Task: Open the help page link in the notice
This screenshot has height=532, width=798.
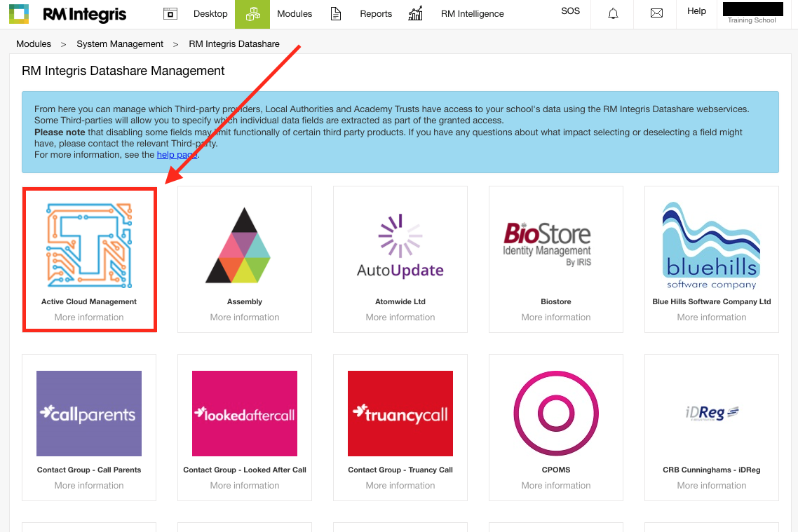Action: [x=176, y=154]
